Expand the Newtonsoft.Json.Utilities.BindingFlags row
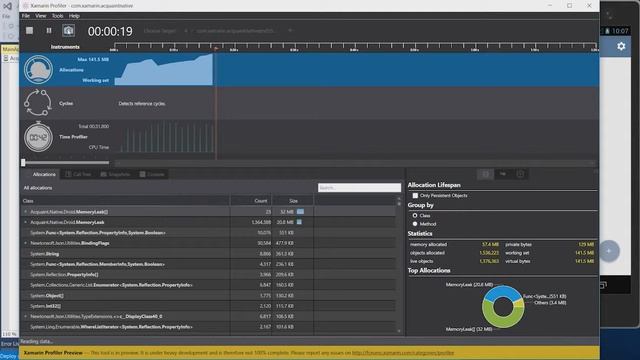The width and height of the screenshot is (640, 360). click(25, 243)
